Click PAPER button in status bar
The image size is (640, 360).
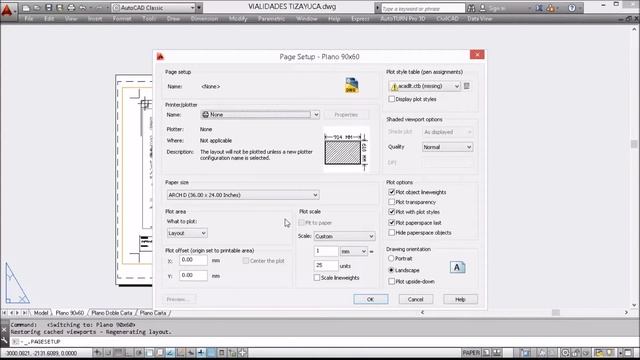471,353
